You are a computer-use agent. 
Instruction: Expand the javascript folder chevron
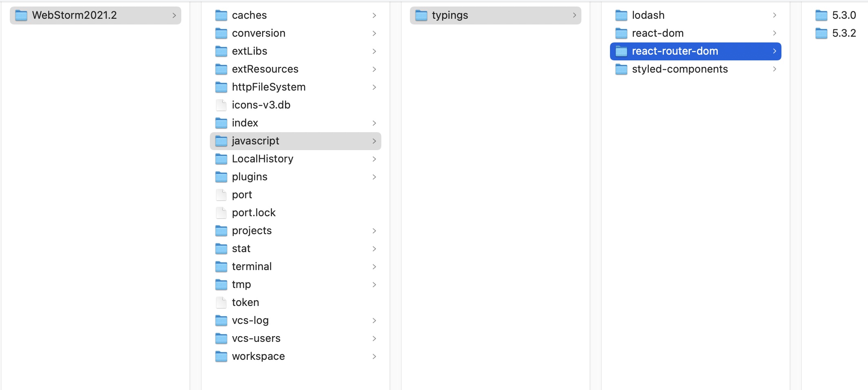[x=374, y=141]
